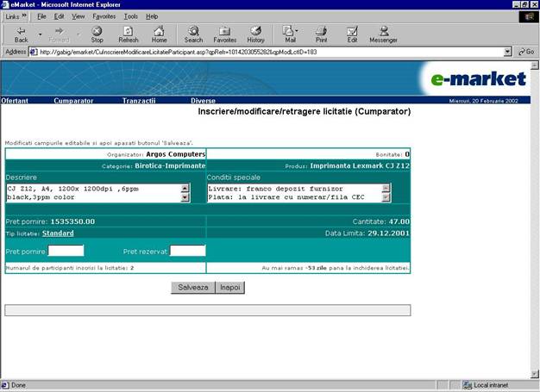Open the Mail toolbar button
The width and height of the screenshot is (540, 392).
click(289, 34)
